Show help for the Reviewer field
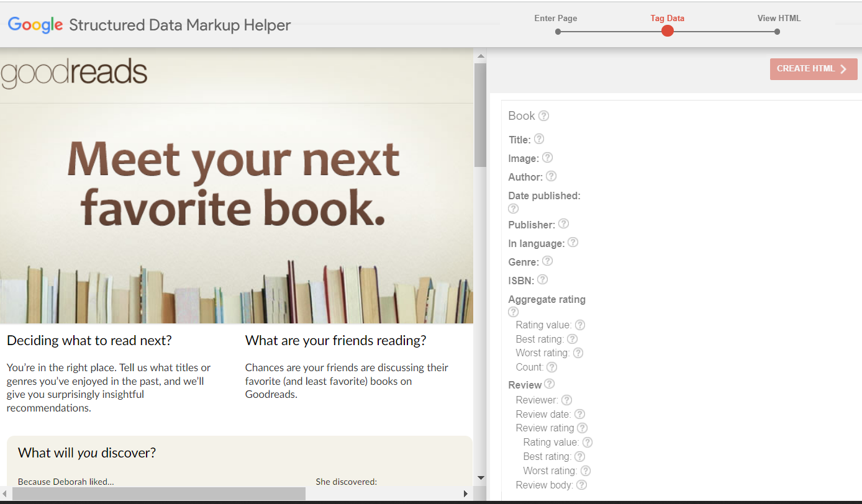 (566, 400)
